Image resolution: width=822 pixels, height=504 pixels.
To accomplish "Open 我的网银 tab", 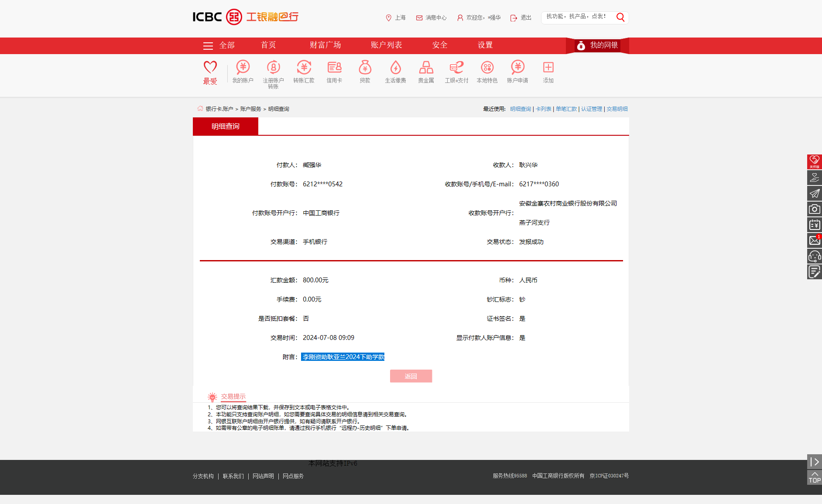I will point(597,45).
